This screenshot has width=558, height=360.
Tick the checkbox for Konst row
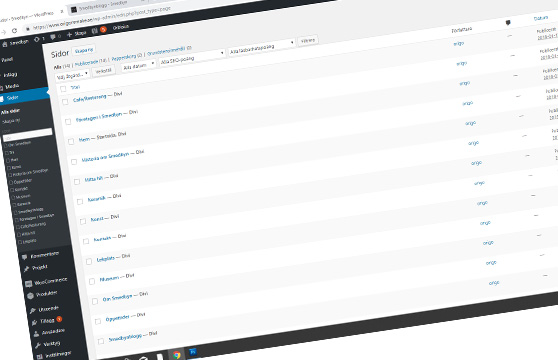coord(83,222)
